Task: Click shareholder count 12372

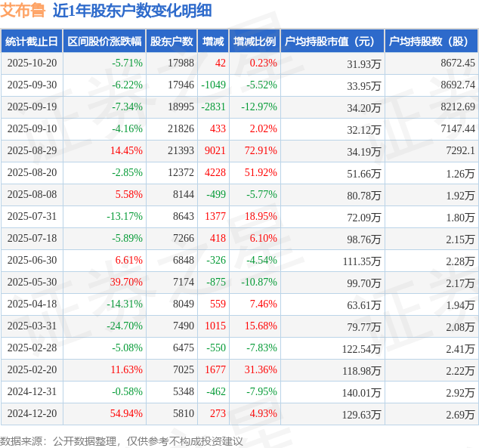Action: [x=181, y=172]
